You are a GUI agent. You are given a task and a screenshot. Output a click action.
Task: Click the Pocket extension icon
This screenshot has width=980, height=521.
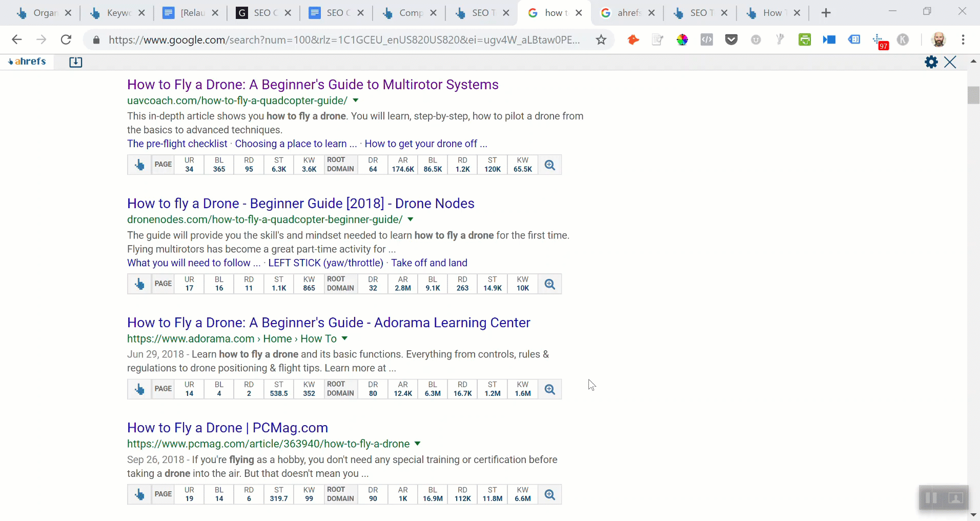[731, 40]
